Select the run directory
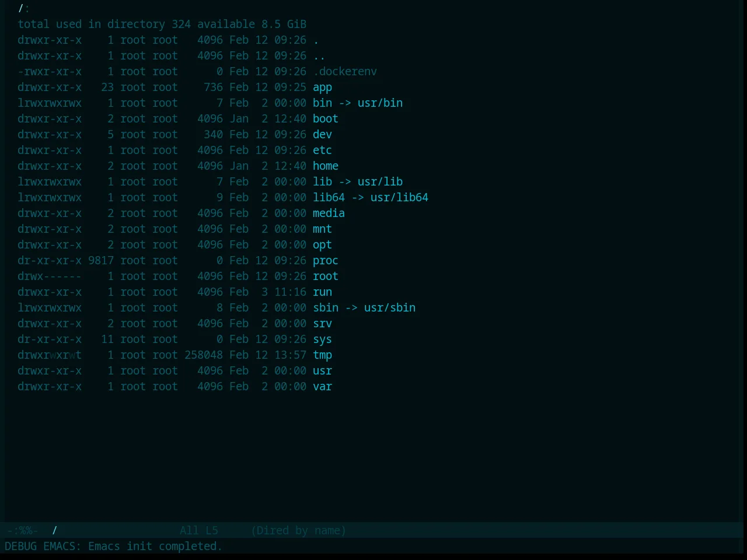Screen dimensions: 747x560 tap(322, 292)
